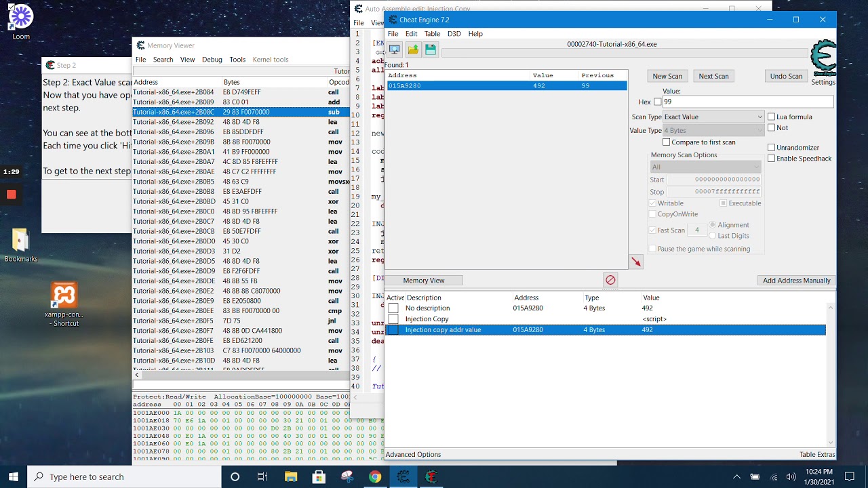Click red arrow to add address to list
The height and width of the screenshot is (488, 868).
(x=636, y=262)
